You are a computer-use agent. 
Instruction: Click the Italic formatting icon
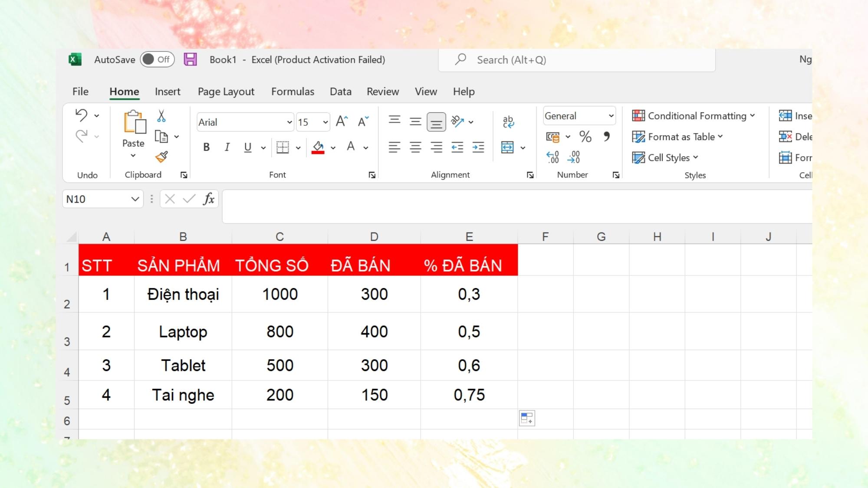coord(228,147)
